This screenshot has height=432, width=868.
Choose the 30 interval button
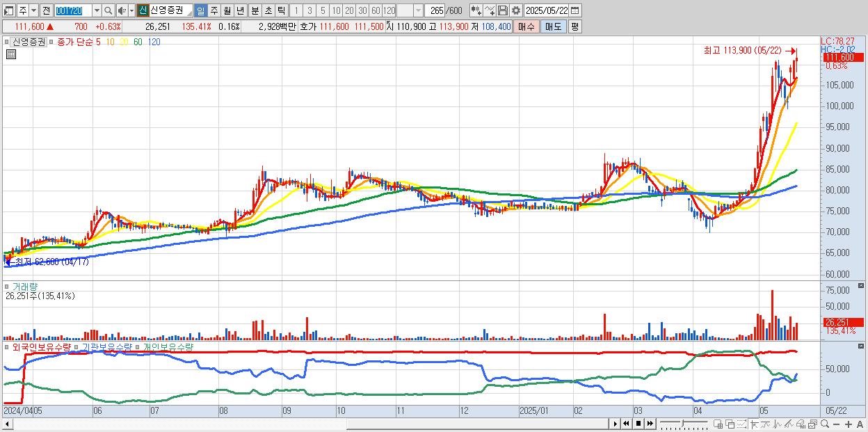coord(362,10)
